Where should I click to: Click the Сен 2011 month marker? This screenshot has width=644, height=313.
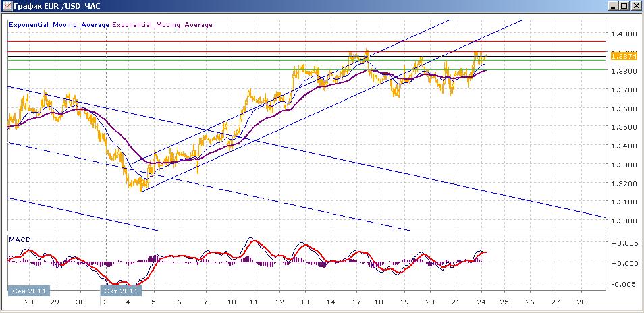(29, 291)
